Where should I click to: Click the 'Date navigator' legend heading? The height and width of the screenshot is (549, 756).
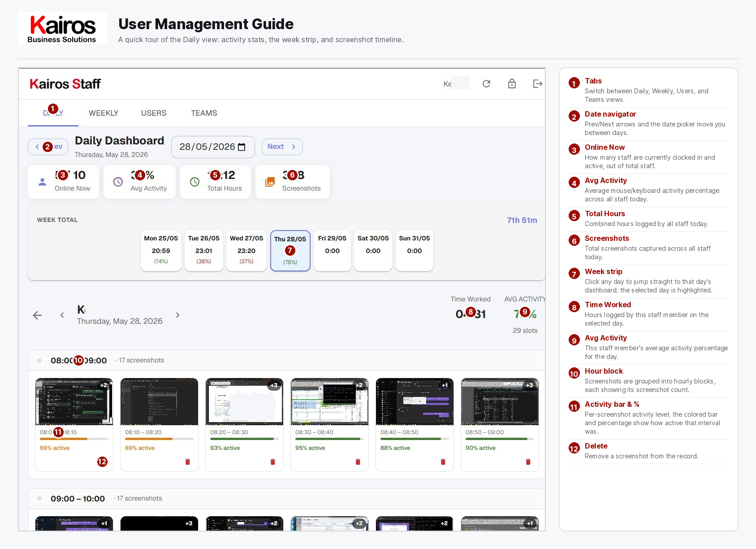610,114
